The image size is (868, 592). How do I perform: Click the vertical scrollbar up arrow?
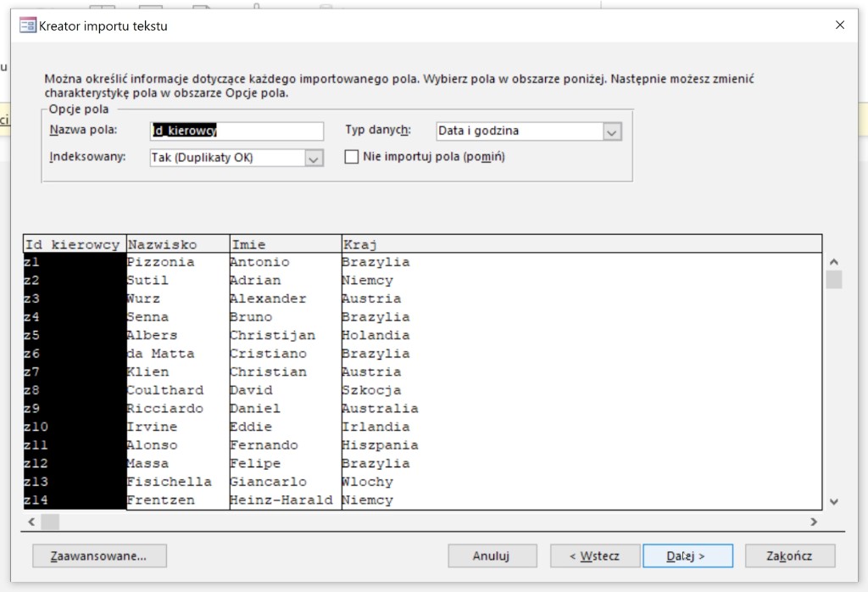click(x=833, y=262)
